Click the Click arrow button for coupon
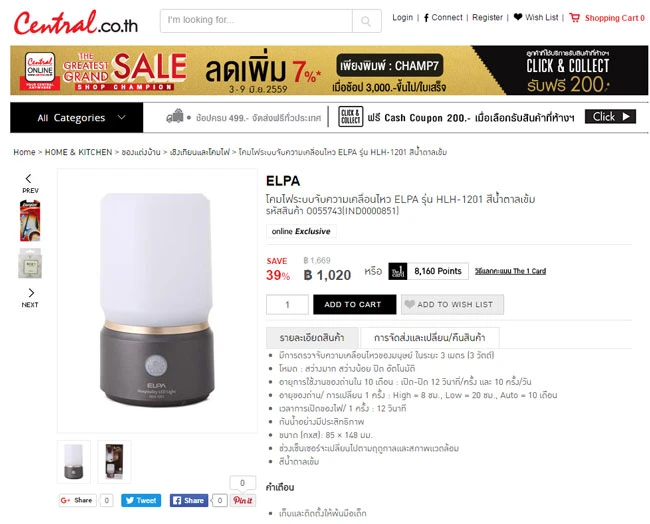The image size is (650, 524). (610, 116)
